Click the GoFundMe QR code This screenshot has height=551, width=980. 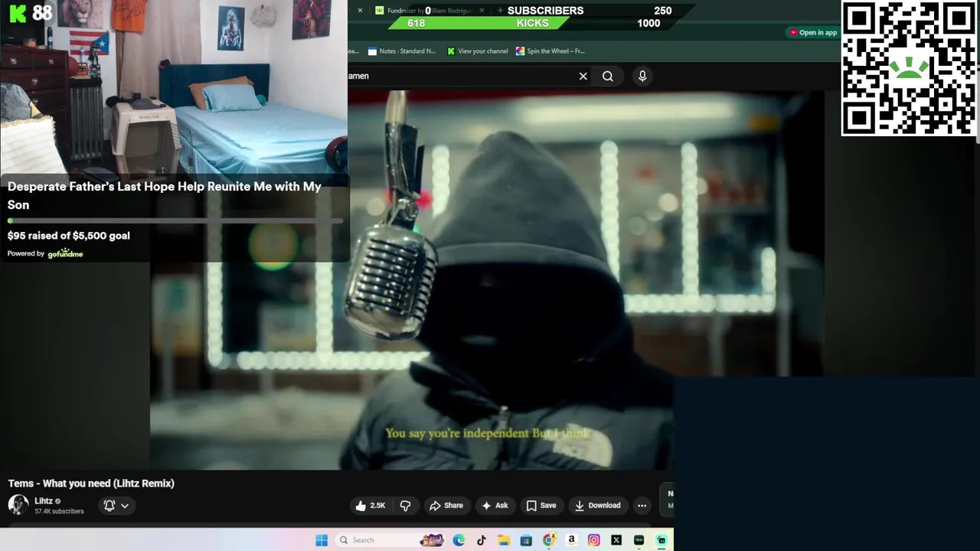point(910,68)
